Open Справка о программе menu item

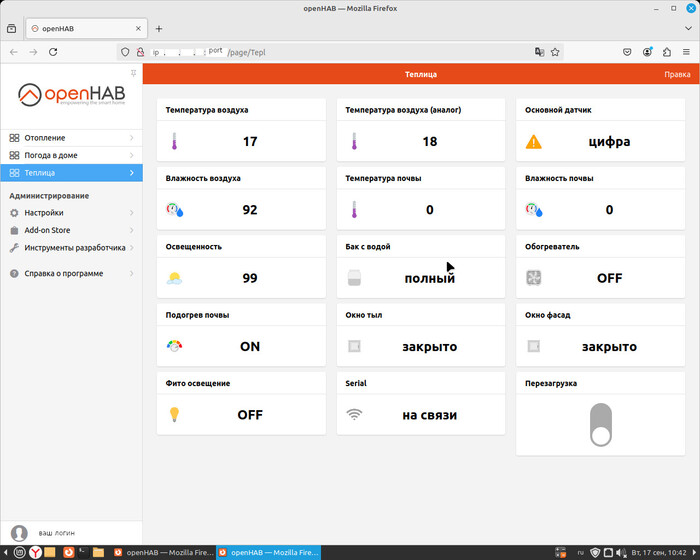pos(66,273)
